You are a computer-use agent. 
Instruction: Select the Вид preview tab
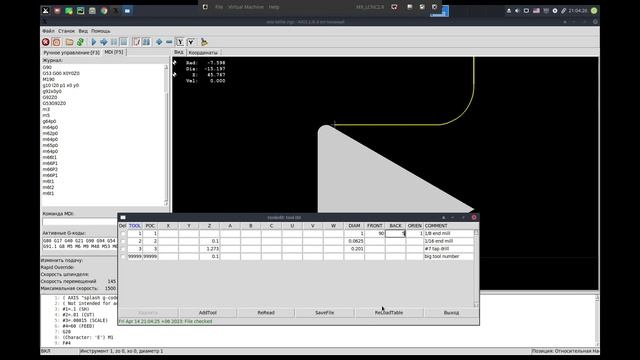click(x=179, y=52)
